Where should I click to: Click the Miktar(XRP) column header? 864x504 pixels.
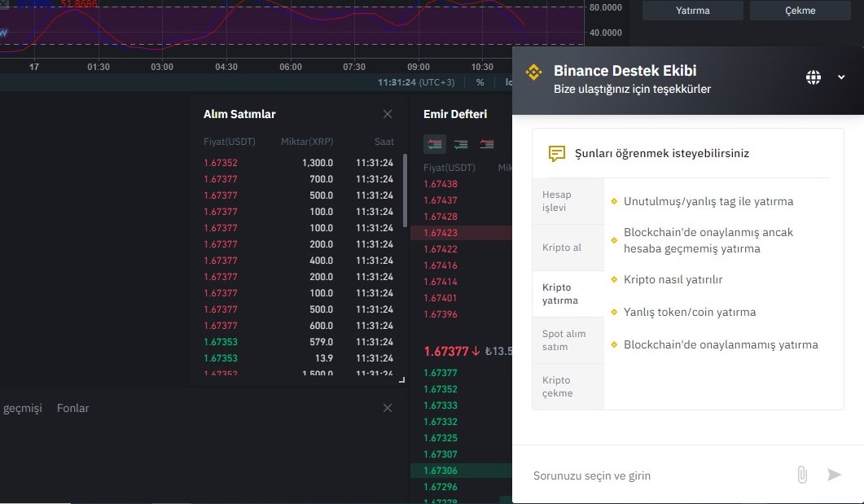tap(307, 142)
